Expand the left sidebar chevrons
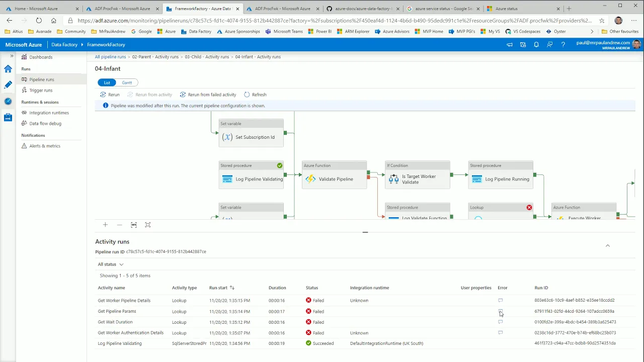The width and height of the screenshot is (644, 362). click(x=12, y=56)
